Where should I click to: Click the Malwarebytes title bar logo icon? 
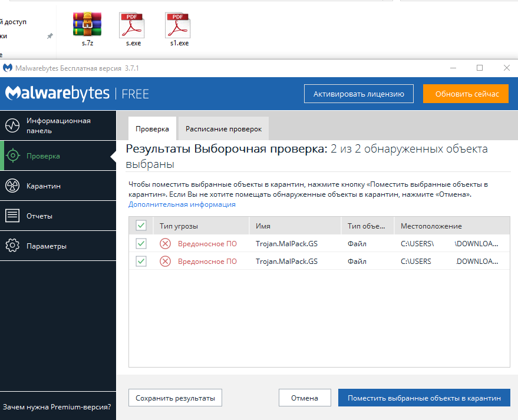pyautogui.click(x=8, y=68)
